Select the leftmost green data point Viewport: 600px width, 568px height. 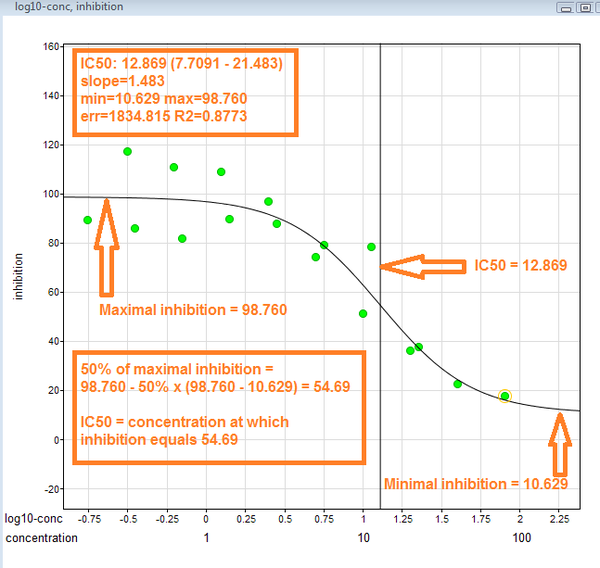(x=88, y=220)
